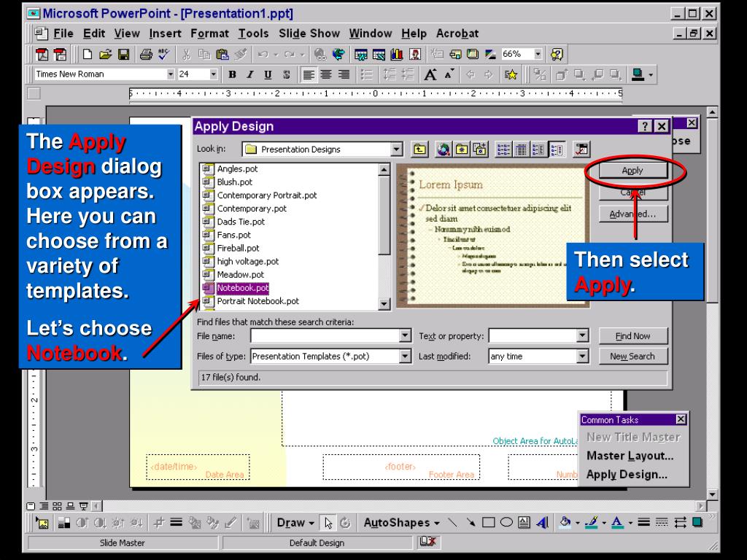Click the Increase Font Size icon
This screenshot has height=560, width=747.
click(x=430, y=74)
